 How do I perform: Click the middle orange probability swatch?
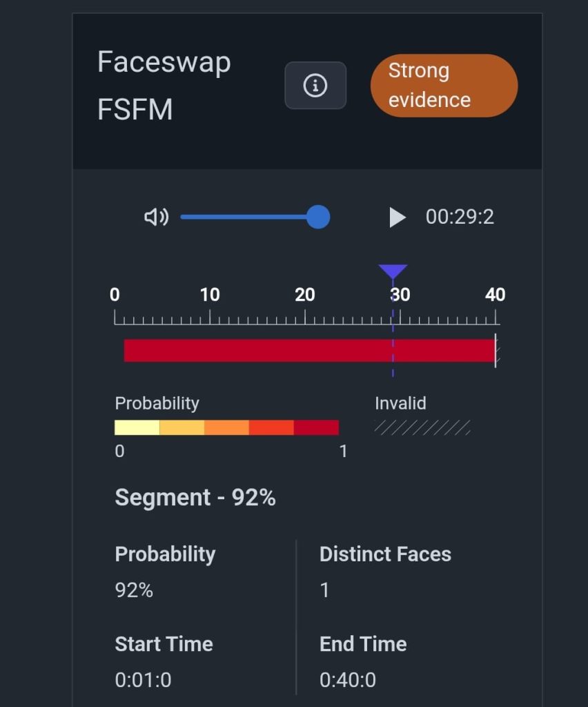pyautogui.click(x=226, y=428)
